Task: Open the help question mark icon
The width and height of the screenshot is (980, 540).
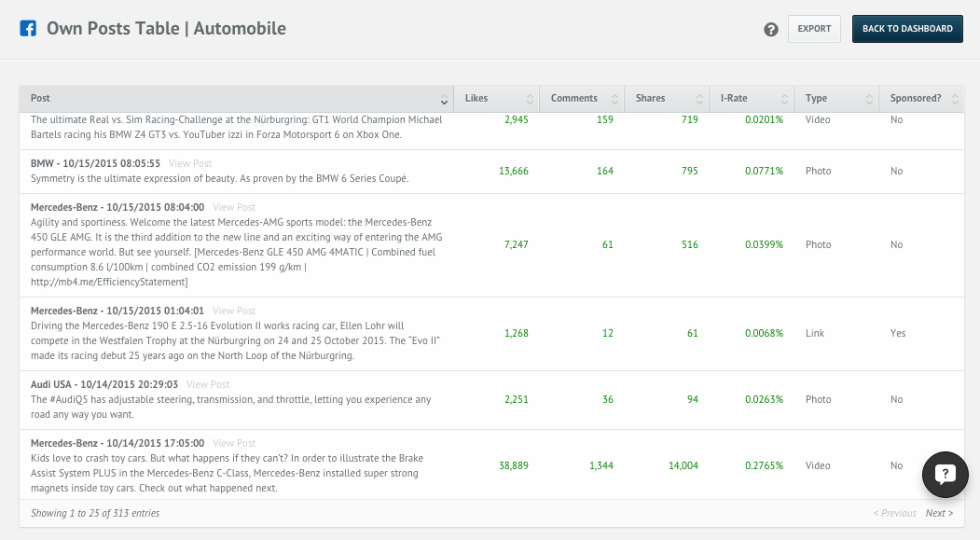Action: [x=771, y=30]
